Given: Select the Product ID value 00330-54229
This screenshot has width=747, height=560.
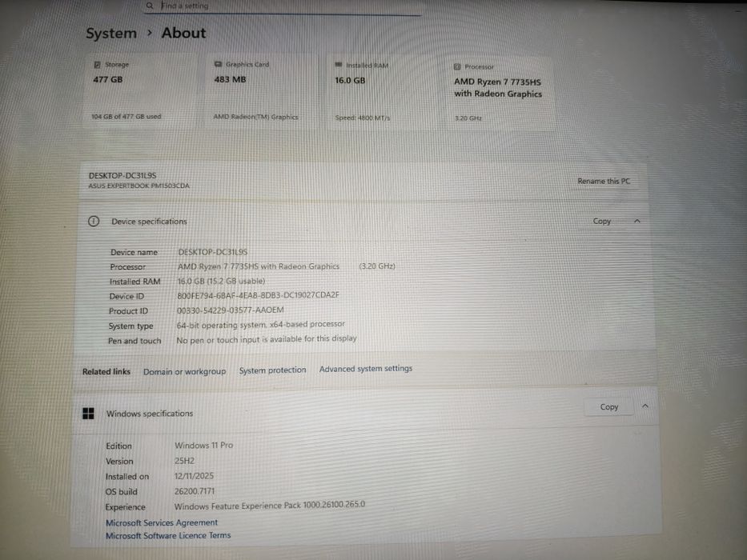Looking at the screenshot, I should click(230, 310).
